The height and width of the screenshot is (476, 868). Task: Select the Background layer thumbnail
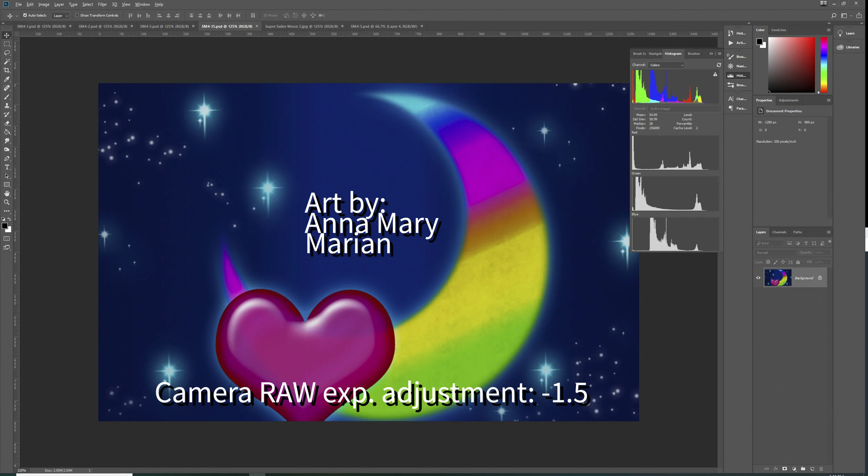tap(778, 278)
